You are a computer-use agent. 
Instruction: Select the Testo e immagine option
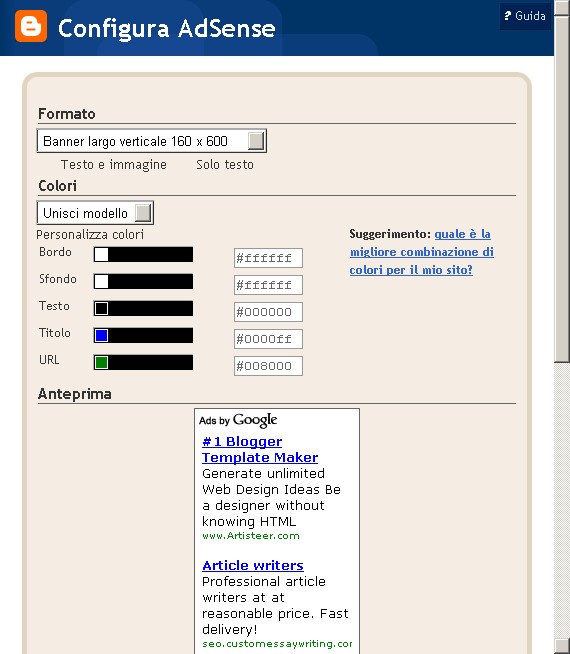coord(114,165)
